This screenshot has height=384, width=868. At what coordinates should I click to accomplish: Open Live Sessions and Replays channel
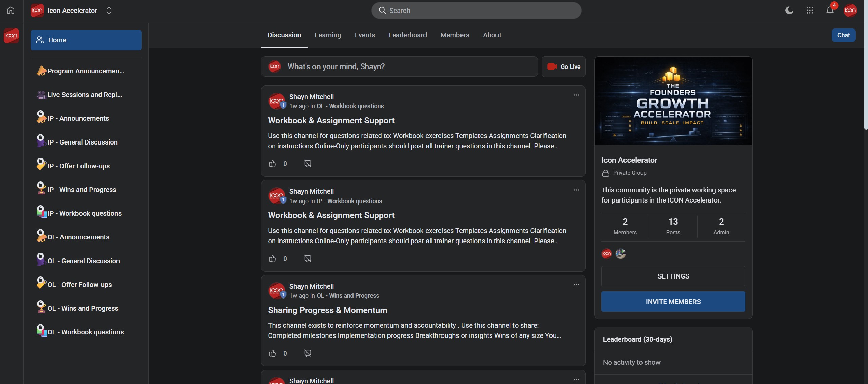tap(84, 95)
